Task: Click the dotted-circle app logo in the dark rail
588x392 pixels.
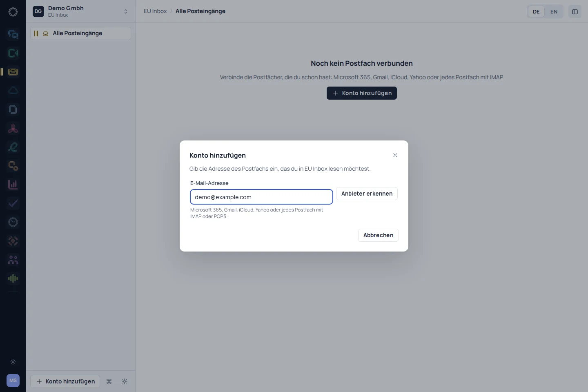Action: point(13,12)
